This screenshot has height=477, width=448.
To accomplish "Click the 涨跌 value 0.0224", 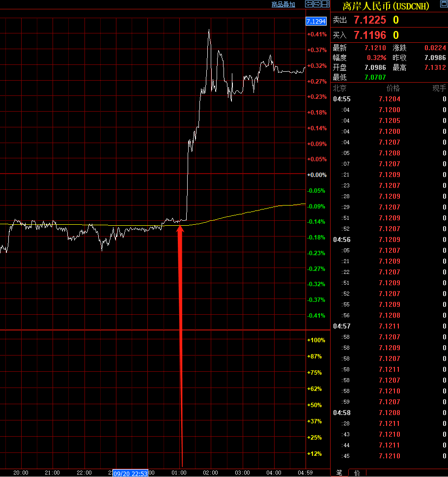I will click(x=435, y=48).
